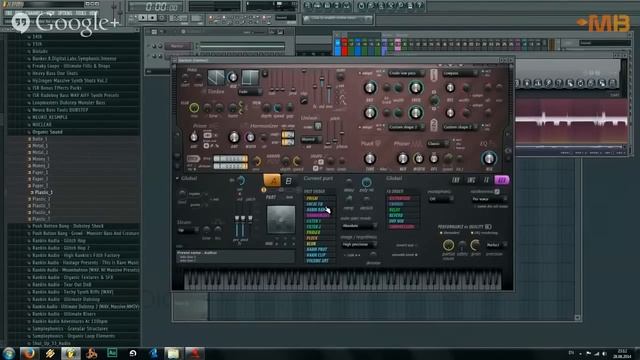Image resolution: width=640 pixels, height=360 pixels.
Task: Open the High precision image dropdown
Action: 358,244
